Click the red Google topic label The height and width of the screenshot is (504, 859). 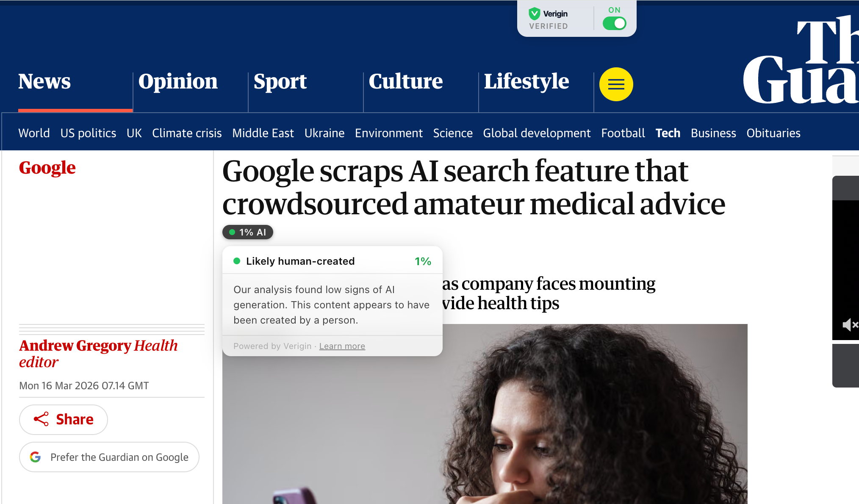pyautogui.click(x=47, y=167)
